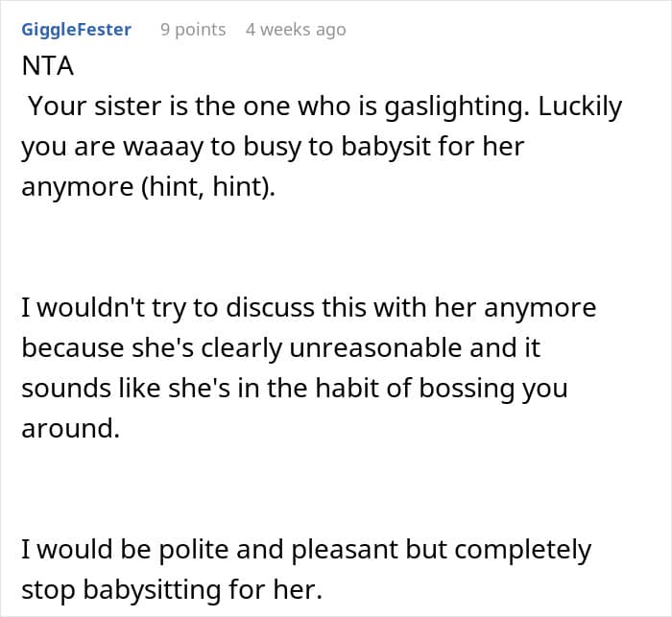
Task: Click the "(hint, hint)" text
Action: pyautogui.click(x=206, y=187)
